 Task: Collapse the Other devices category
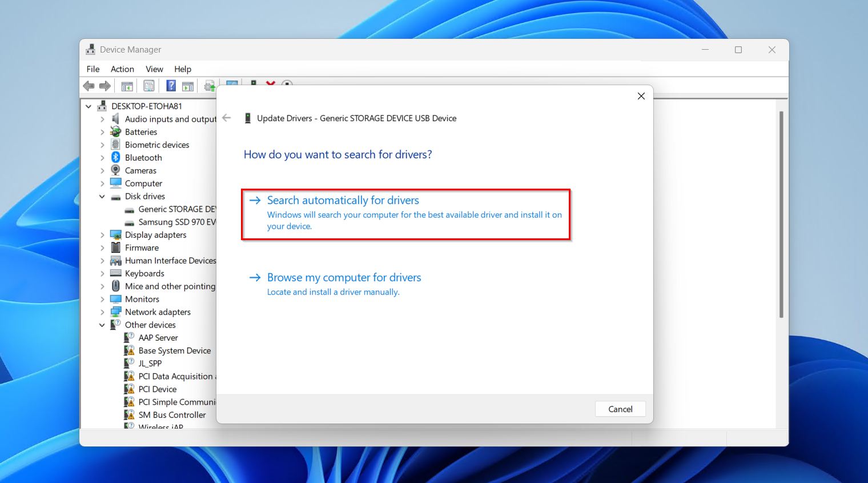tap(102, 325)
